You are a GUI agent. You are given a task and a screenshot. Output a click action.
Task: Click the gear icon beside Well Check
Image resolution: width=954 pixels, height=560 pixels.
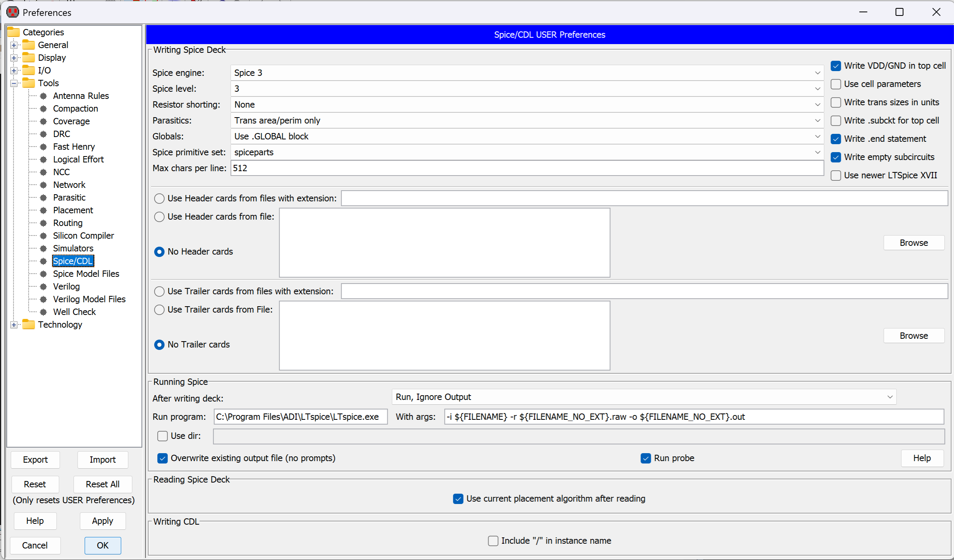tap(44, 312)
